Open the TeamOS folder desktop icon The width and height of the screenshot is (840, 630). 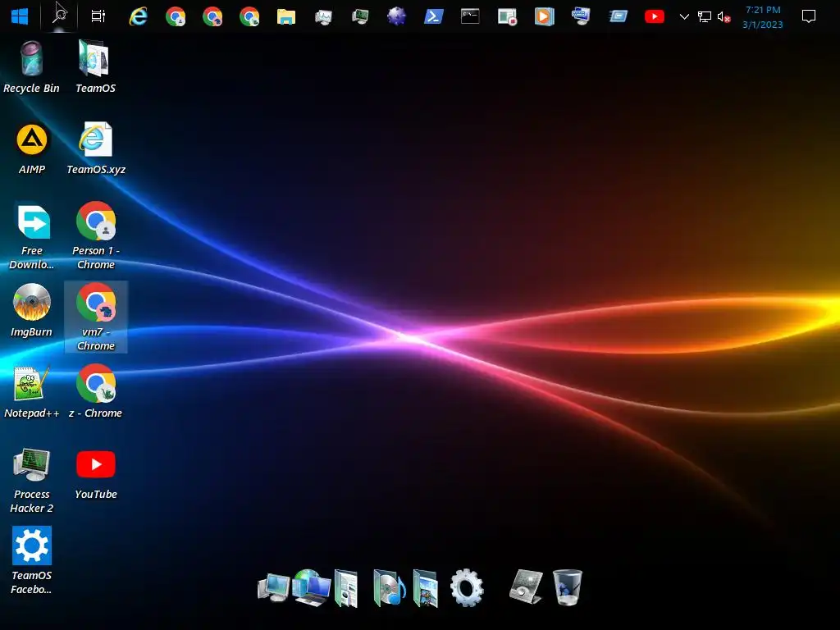[95, 67]
